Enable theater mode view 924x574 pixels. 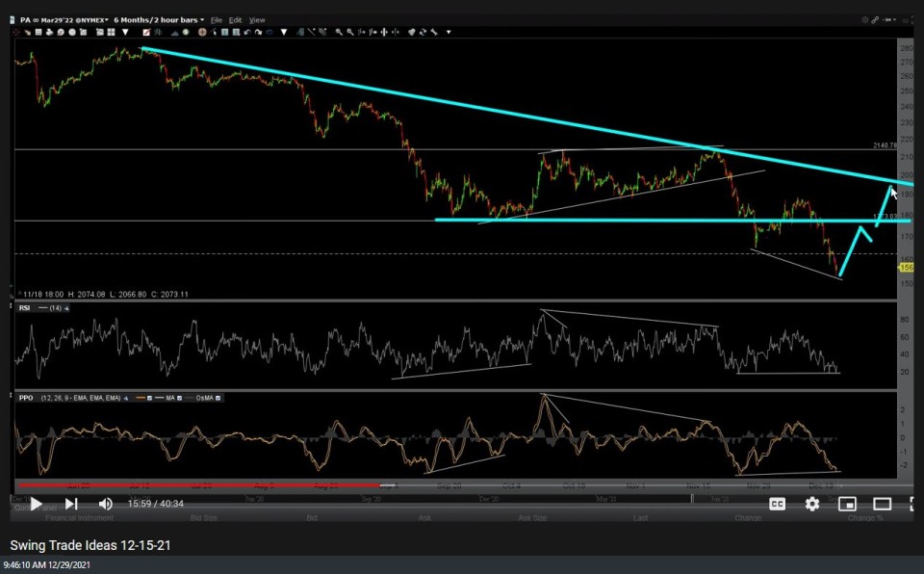[882, 504]
